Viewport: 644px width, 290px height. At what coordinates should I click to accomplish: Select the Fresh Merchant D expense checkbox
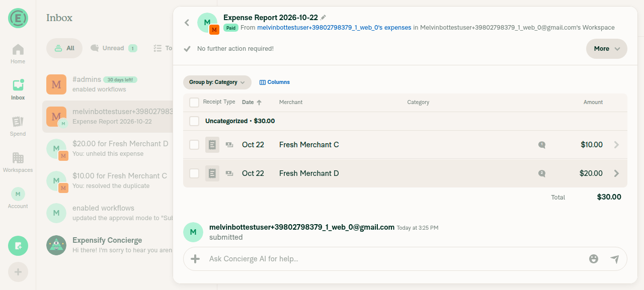tap(194, 173)
